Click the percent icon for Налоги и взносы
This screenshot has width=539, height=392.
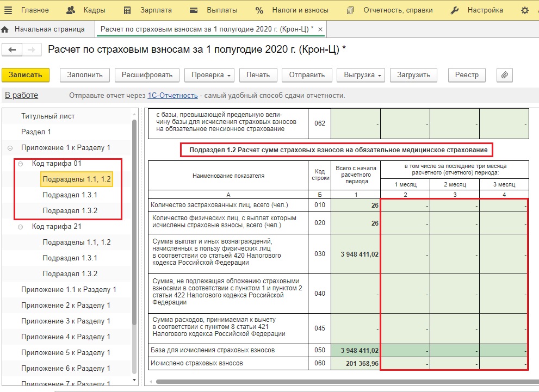(x=259, y=11)
